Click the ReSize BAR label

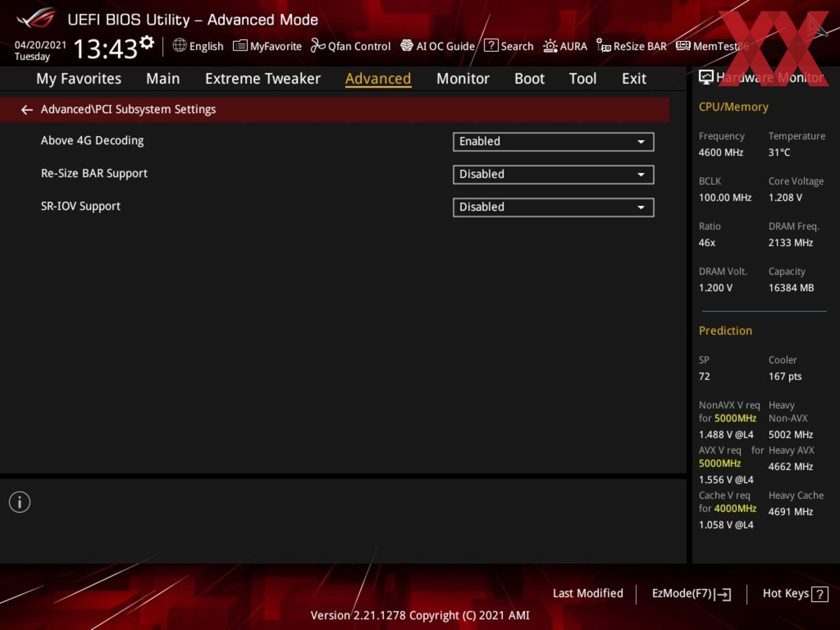(x=640, y=46)
